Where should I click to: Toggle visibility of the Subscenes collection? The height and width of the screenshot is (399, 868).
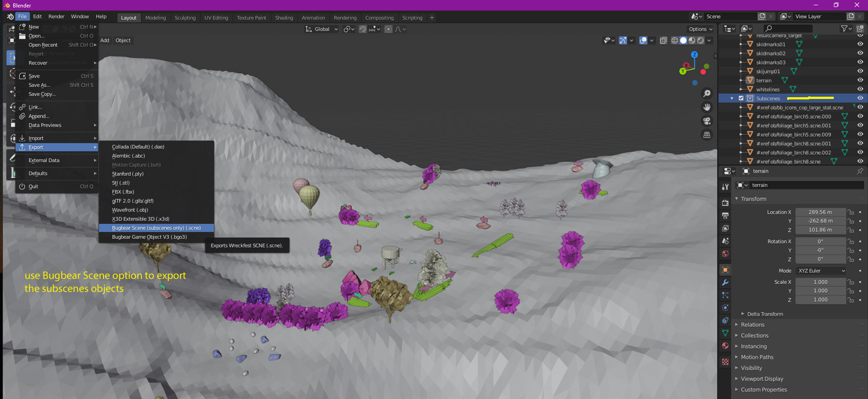860,98
